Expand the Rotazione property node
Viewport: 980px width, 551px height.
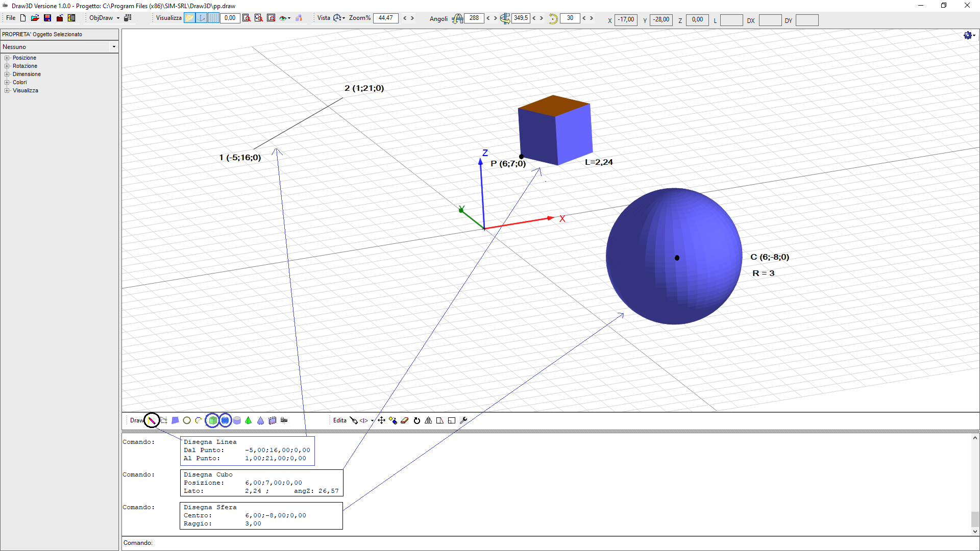7,66
